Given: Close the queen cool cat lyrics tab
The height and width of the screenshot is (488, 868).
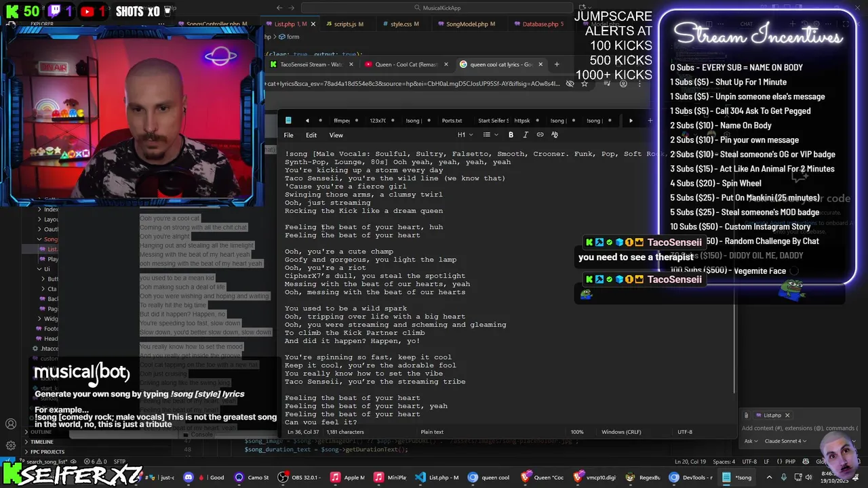Looking at the screenshot, I should 540,64.
